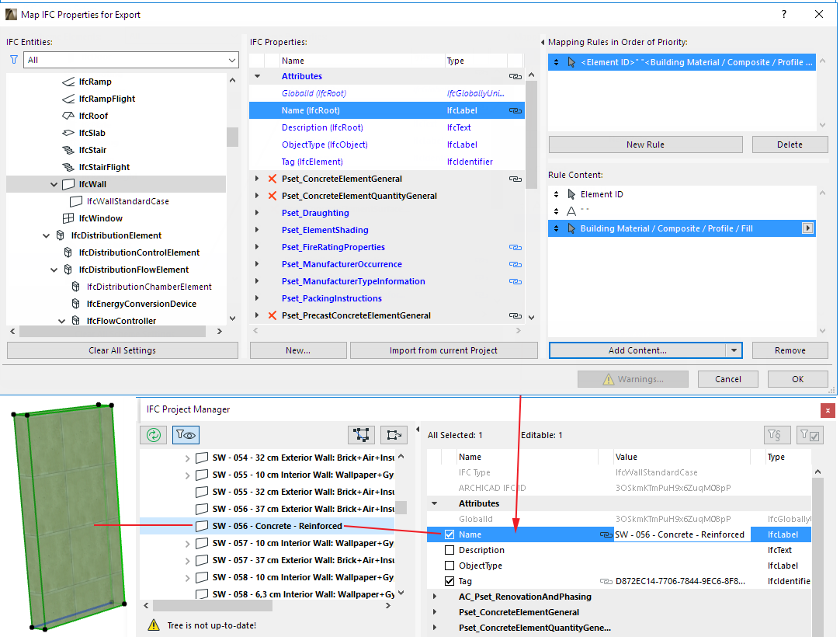Select Description (IfcRoot) property
The width and height of the screenshot is (840, 637).
322,127
